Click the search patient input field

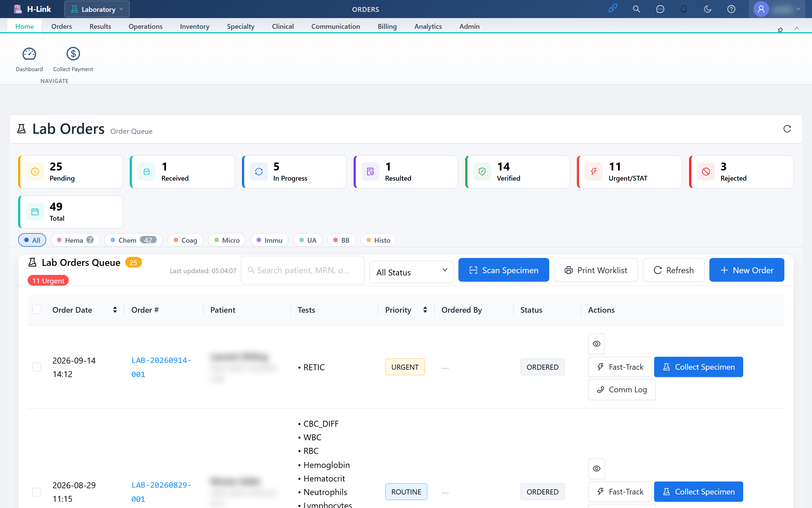pyautogui.click(x=303, y=270)
